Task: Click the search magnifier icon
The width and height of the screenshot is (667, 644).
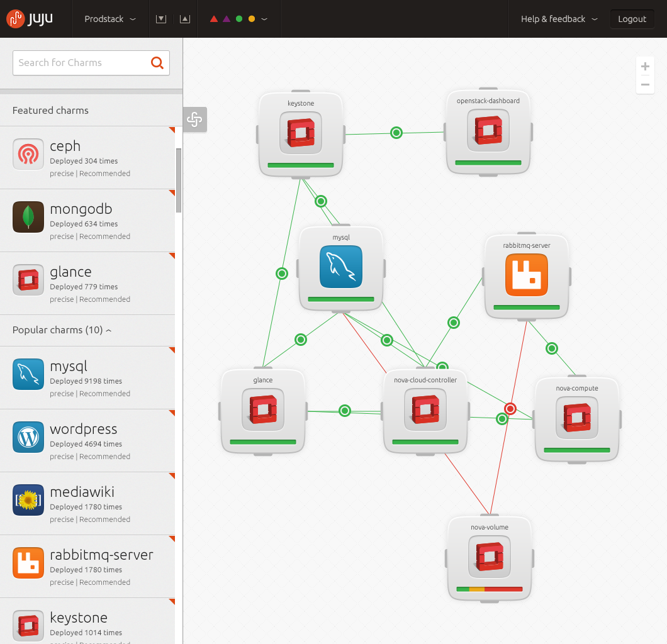Action: (x=157, y=63)
